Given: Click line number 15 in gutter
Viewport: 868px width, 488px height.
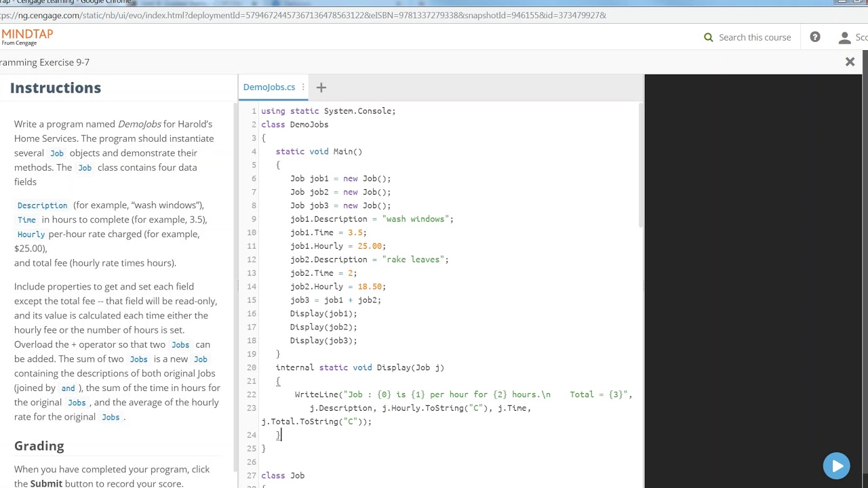Looking at the screenshot, I should tap(252, 300).
